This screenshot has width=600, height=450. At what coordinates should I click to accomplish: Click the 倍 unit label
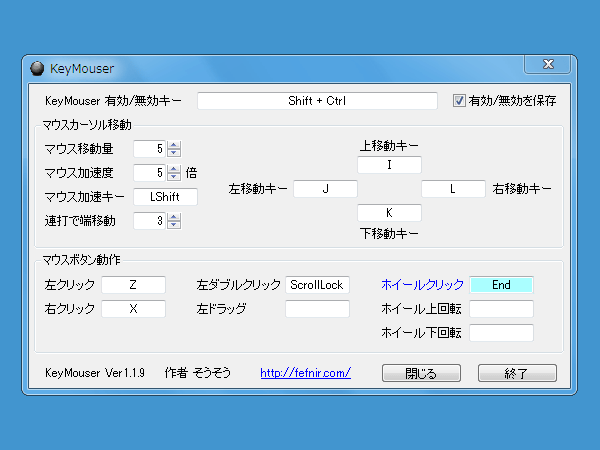pos(191,173)
